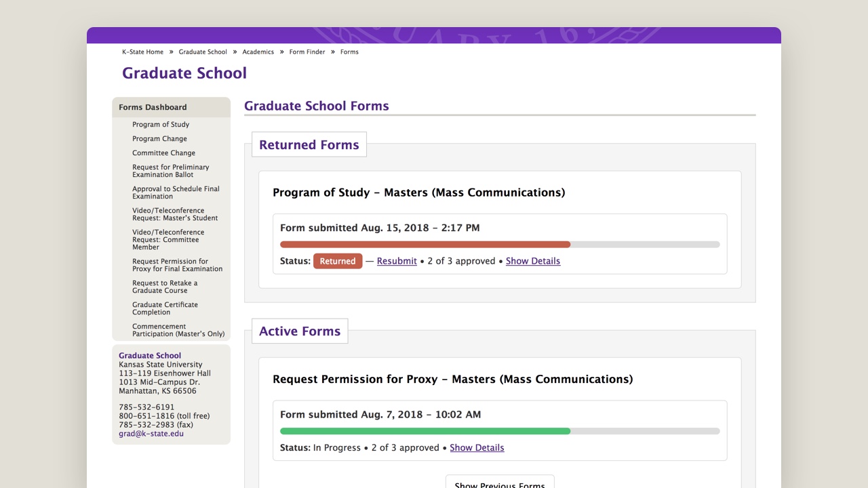Select Program Change in the sidebar

159,138
